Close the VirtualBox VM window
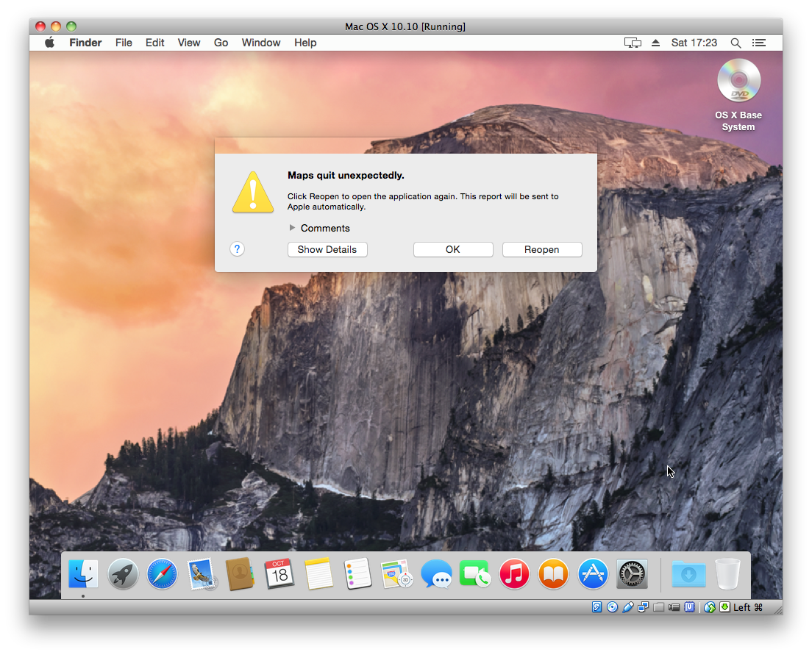The width and height of the screenshot is (812, 655). [40, 26]
